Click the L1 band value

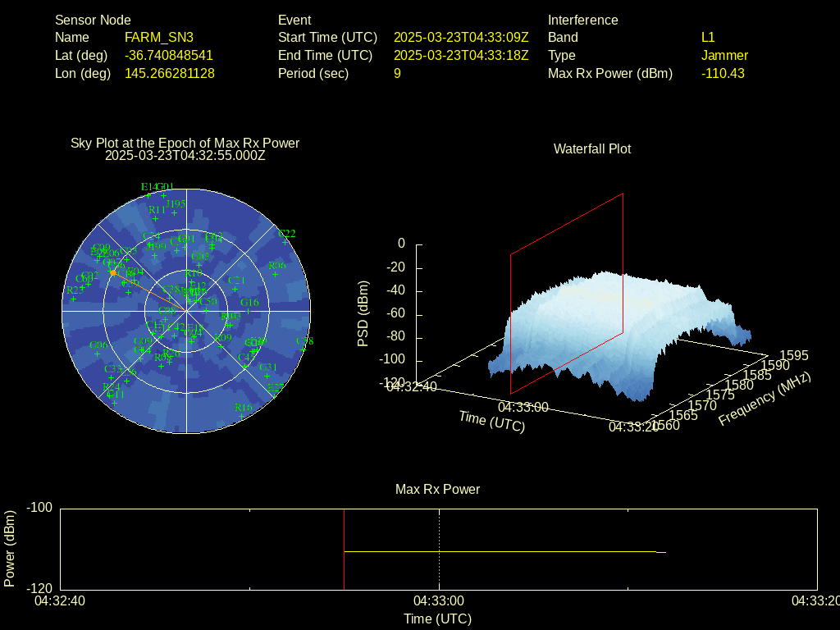point(708,37)
